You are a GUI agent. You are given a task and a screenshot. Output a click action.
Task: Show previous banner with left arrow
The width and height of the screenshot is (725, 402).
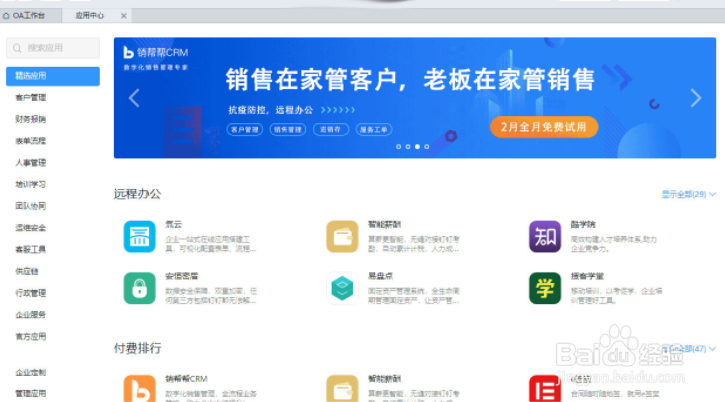pos(134,98)
